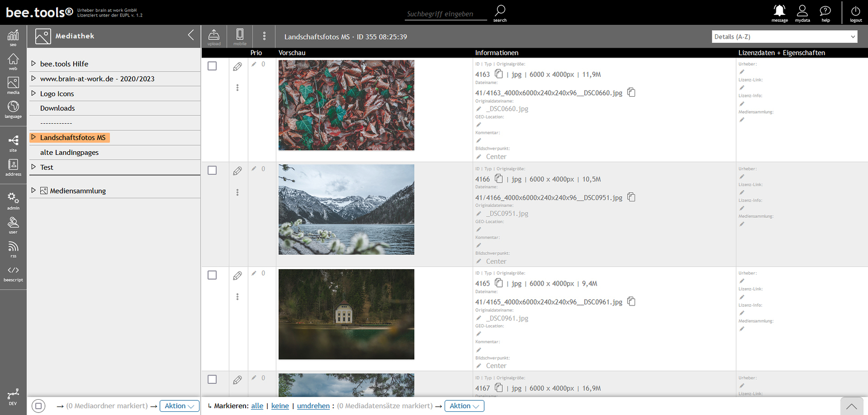Open the address module in sidebar
Viewport: 868px width, 415px height.
tap(13, 167)
